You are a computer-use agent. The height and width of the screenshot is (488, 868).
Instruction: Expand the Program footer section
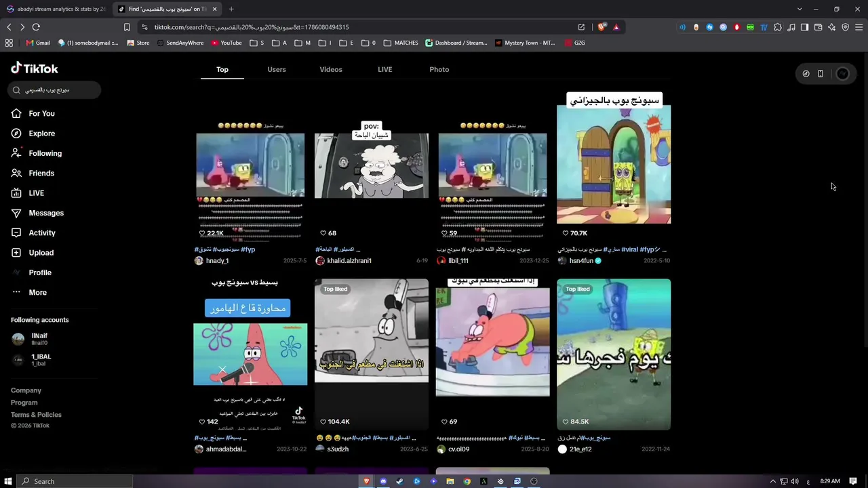[24, 403]
